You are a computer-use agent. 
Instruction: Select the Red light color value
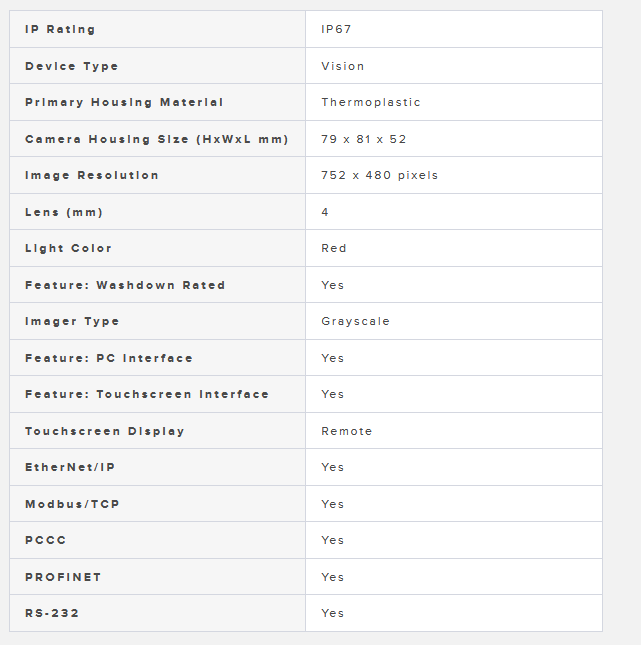[x=334, y=248]
